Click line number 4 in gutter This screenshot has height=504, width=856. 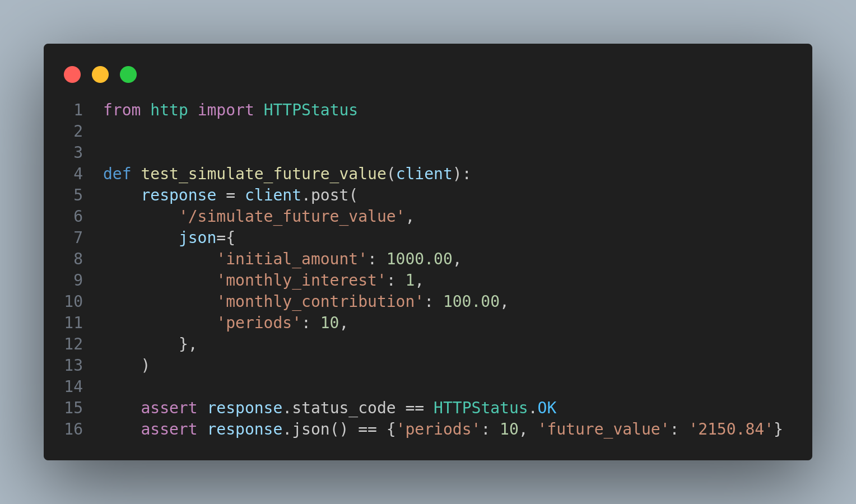[78, 174]
